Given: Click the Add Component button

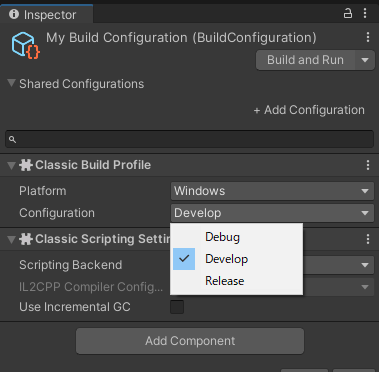Looking at the screenshot, I should pyautogui.click(x=190, y=341).
